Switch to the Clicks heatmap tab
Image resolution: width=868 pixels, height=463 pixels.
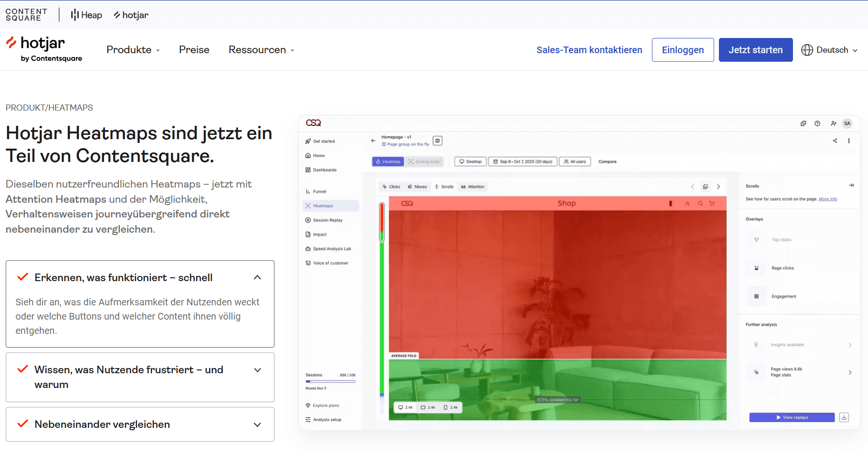click(391, 187)
